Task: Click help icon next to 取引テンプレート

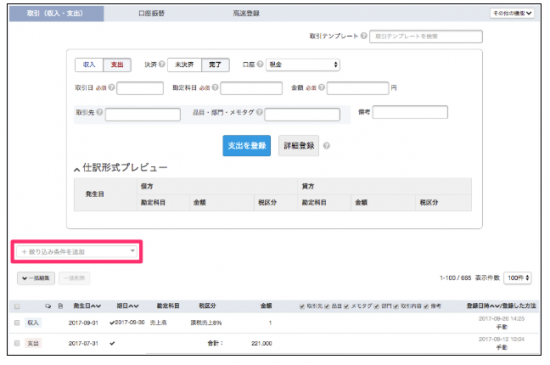Action: [x=364, y=36]
